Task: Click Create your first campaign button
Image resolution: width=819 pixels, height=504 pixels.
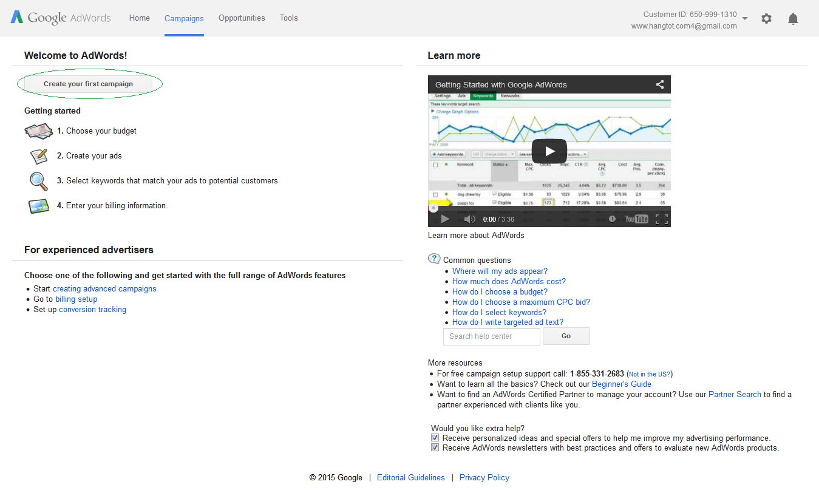Action: pos(88,84)
